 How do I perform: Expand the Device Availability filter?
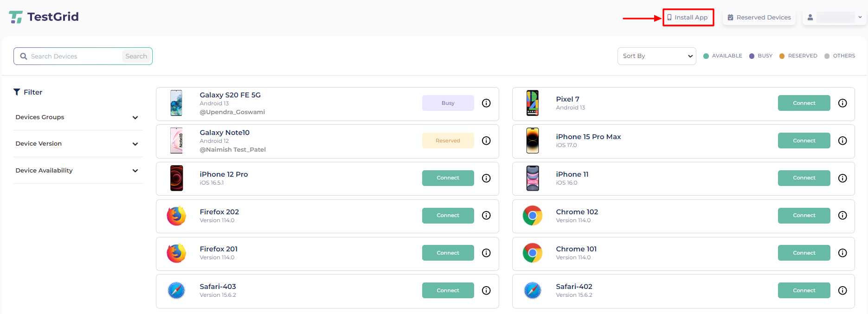(78, 171)
